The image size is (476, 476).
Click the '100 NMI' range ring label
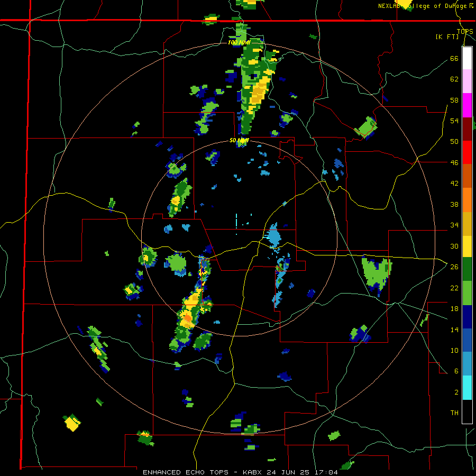pos(239,42)
